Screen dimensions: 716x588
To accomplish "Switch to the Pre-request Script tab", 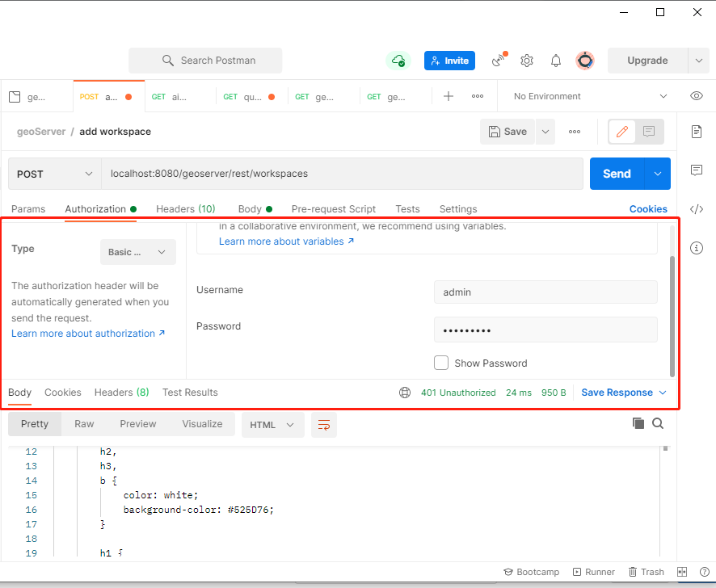I will pyautogui.click(x=333, y=208).
